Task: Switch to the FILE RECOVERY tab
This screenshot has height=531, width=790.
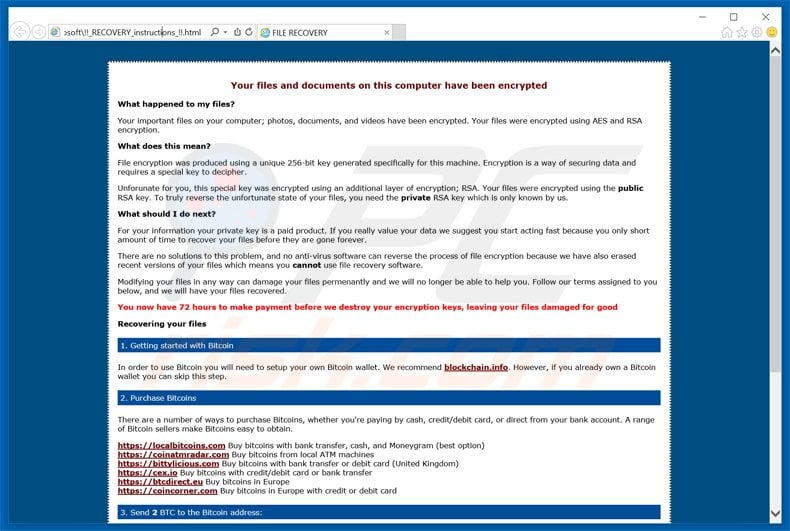Action: [x=324, y=33]
